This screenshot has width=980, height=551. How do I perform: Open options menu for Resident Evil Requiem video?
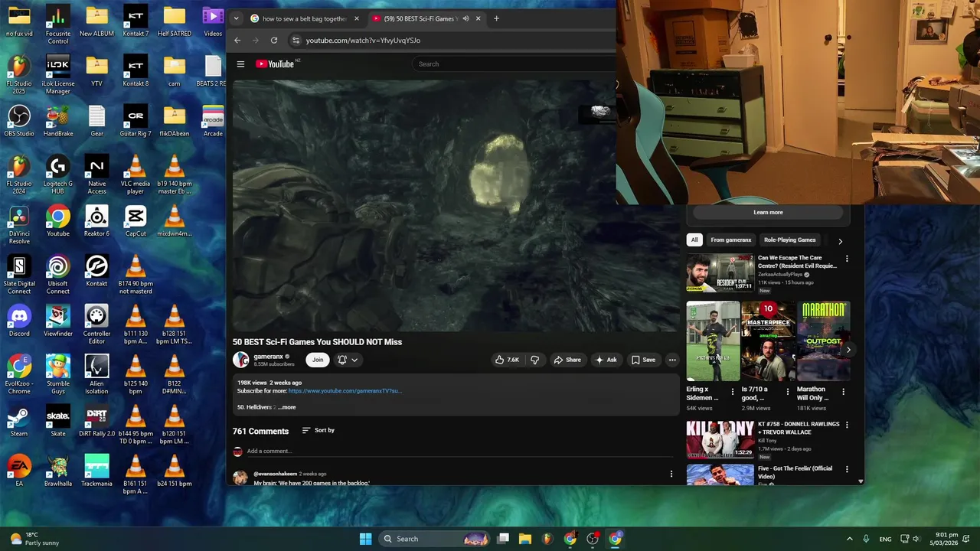pos(847,259)
